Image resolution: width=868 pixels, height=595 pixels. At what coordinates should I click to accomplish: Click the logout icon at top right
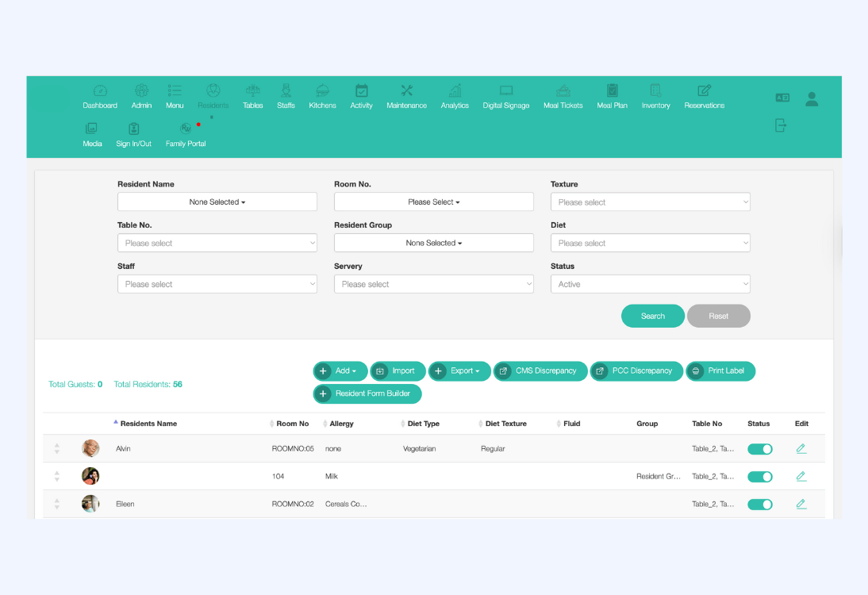pos(781,125)
